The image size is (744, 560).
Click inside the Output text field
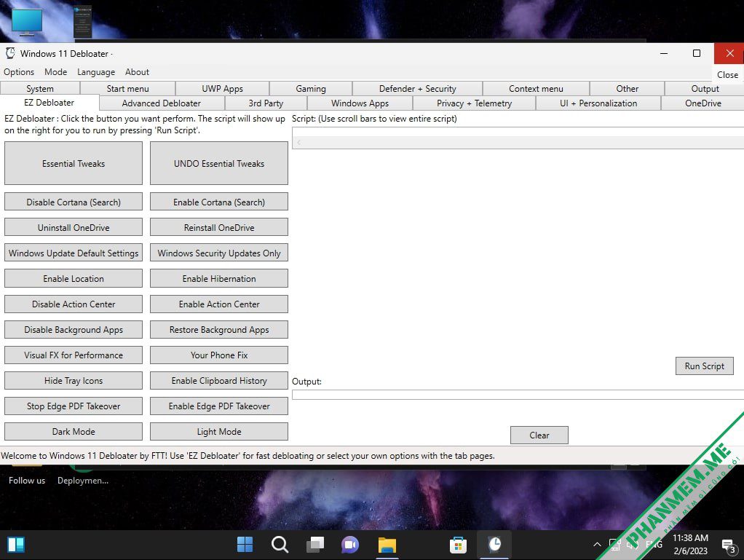tap(518, 395)
